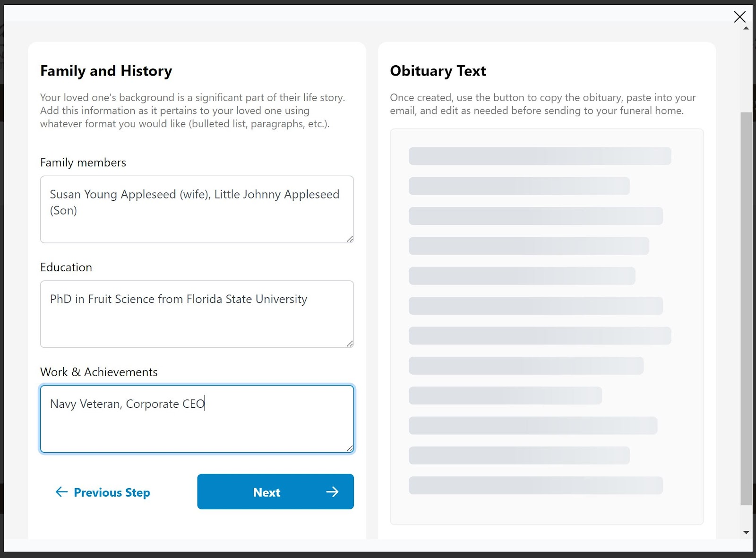This screenshot has height=558, width=756.
Task: Click the Work & Achievements label
Action: click(99, 372)
